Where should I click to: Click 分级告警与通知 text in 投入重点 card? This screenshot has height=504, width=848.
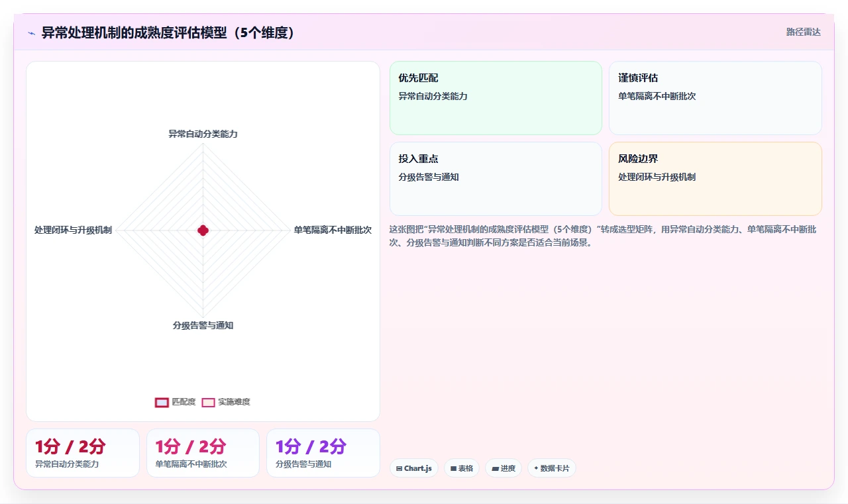(x=429, y=177)
